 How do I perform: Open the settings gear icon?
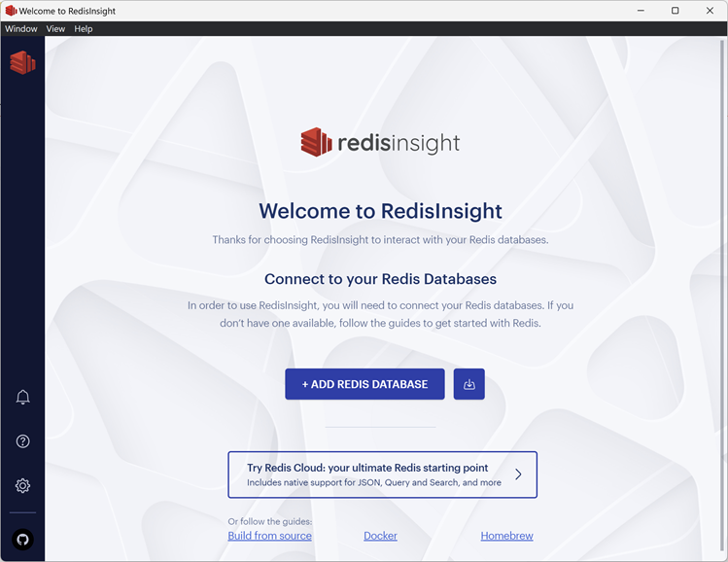point(22,486)
